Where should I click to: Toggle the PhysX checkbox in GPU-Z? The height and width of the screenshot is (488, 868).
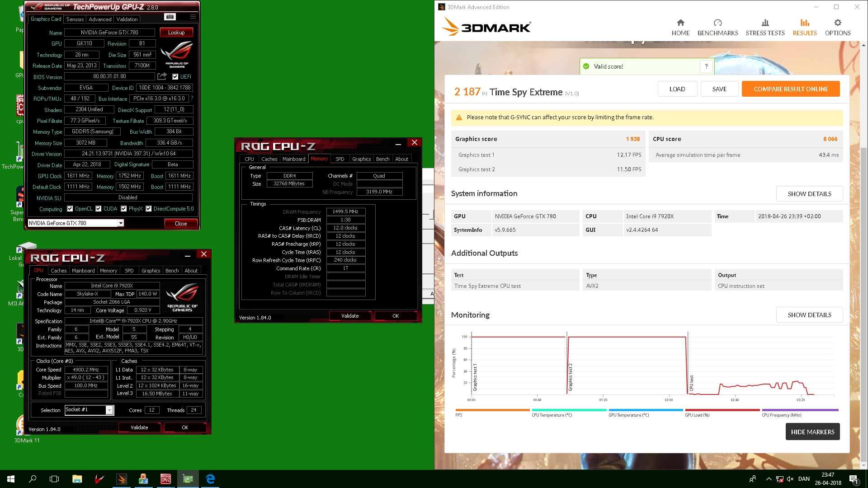[x=124, y=209]
